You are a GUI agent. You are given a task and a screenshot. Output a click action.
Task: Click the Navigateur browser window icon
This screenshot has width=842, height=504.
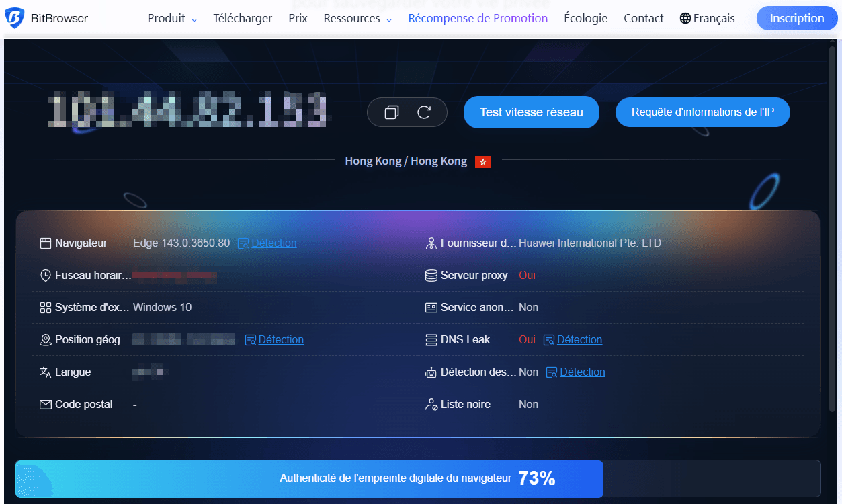(46, 243)
